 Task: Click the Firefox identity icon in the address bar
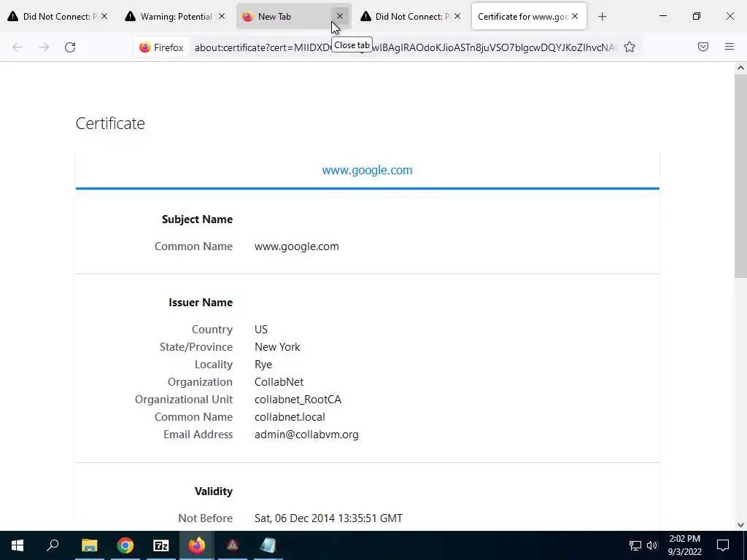click(x=161, y=47)
